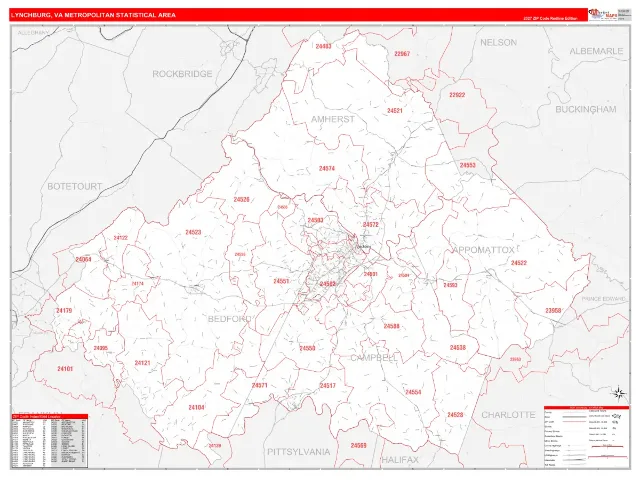Select ZIP code 22967
This screenshot has width=640, height=480.
pyautogui.click(x=402, y=53)
